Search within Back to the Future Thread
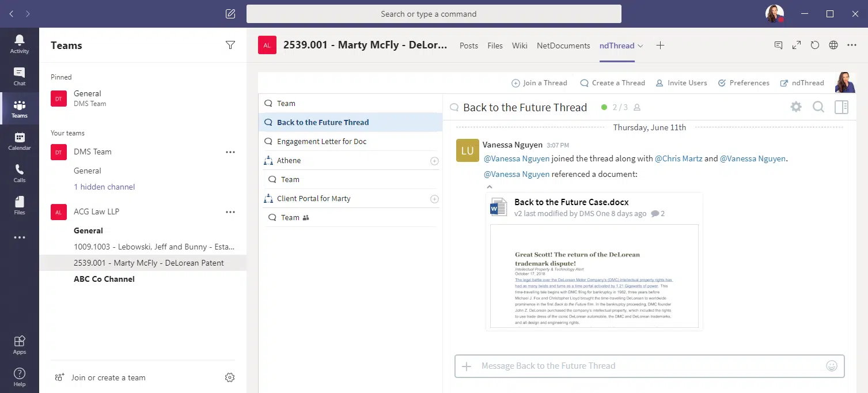Screen dimensions: 868x393 tap(818, 107)
